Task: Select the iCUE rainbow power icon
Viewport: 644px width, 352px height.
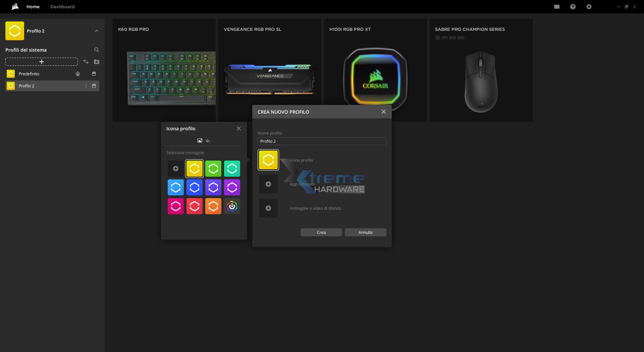Action: (232, 206)
